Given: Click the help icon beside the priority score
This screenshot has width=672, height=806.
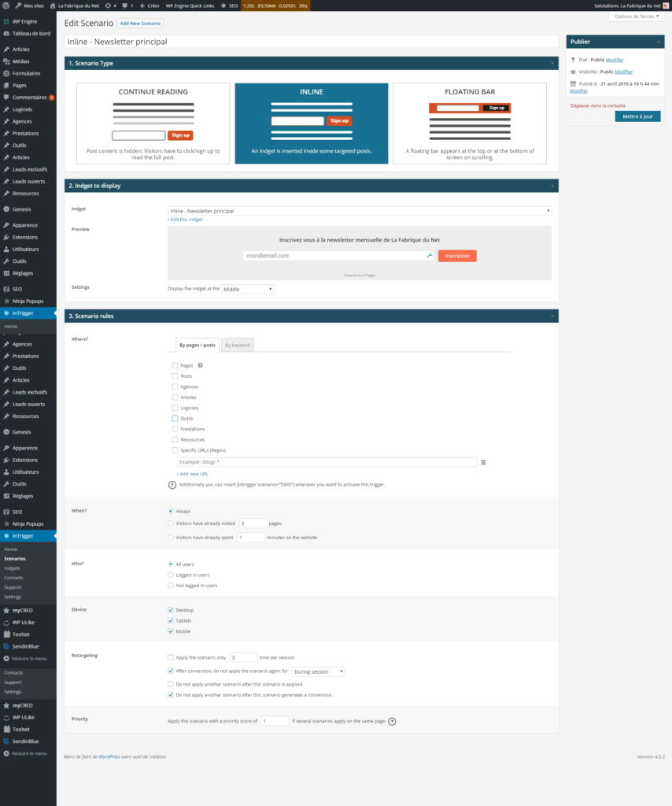Looking at the screenshot, I should click(x=392, y=721).
